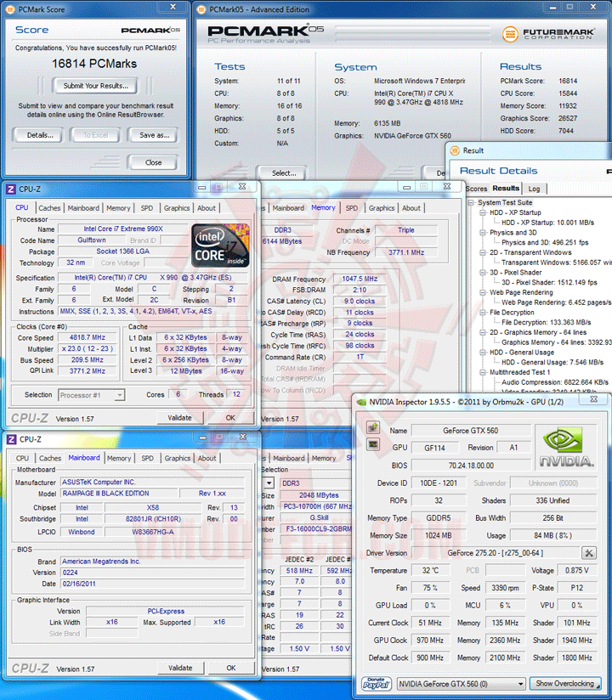Open the About tab in CPU-Z processor window
This screenshot has width=612, height=700.
click(x=207, y=208)
